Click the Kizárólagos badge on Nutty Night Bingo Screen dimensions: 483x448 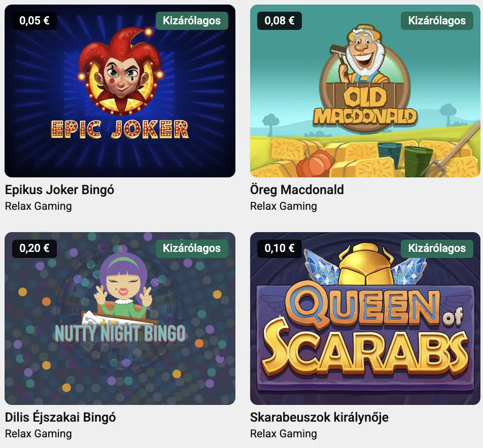tap(192, 248)
